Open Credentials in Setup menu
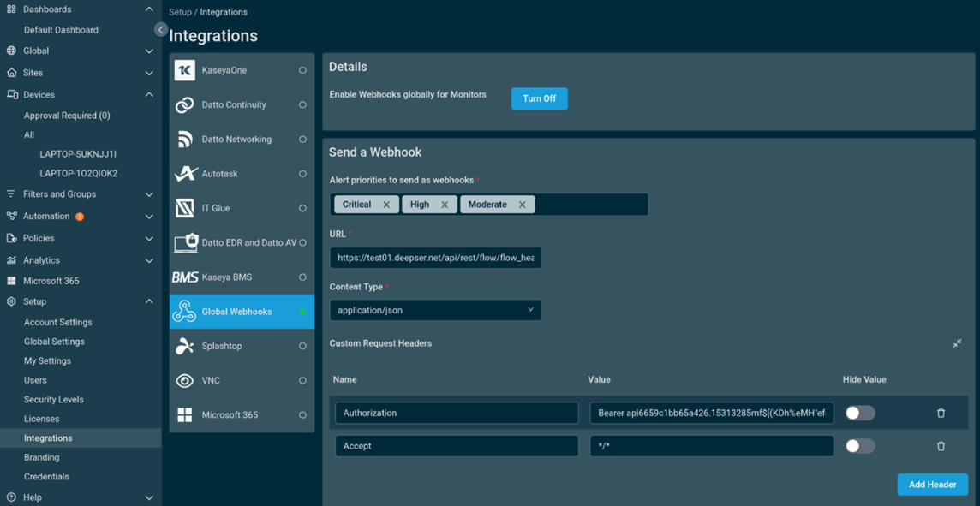Image resolution: width=980 pixels, height=506 pixels. click(x=46, y=477)
